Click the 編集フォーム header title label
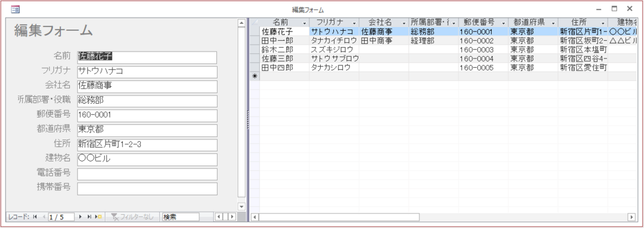Screen dimensions: 644x228 point(53,30)
